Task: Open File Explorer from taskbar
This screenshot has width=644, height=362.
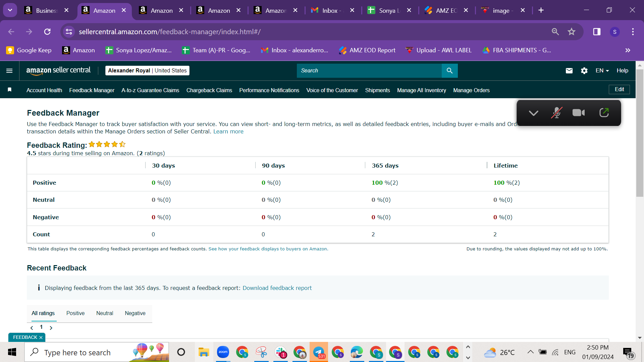Action: click(x=204, y=352)
